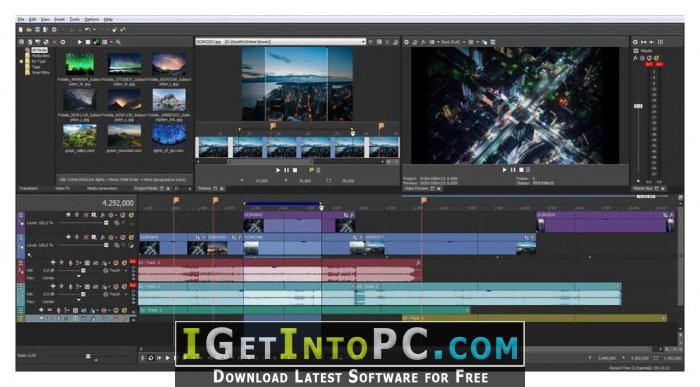The image size is (700, 387).
Task: Toggle loop playback on timeline transport
Action: pos(151,358)
